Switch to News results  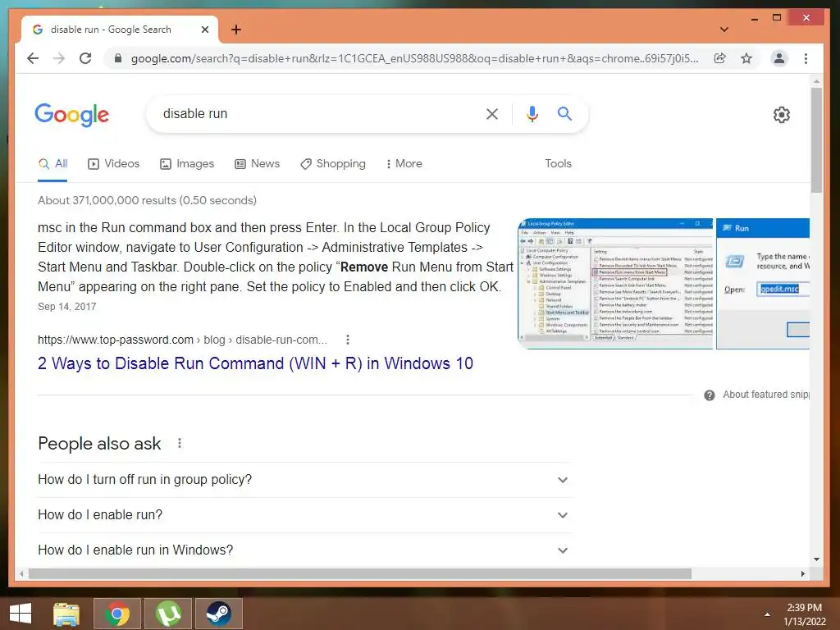point(257,164)
